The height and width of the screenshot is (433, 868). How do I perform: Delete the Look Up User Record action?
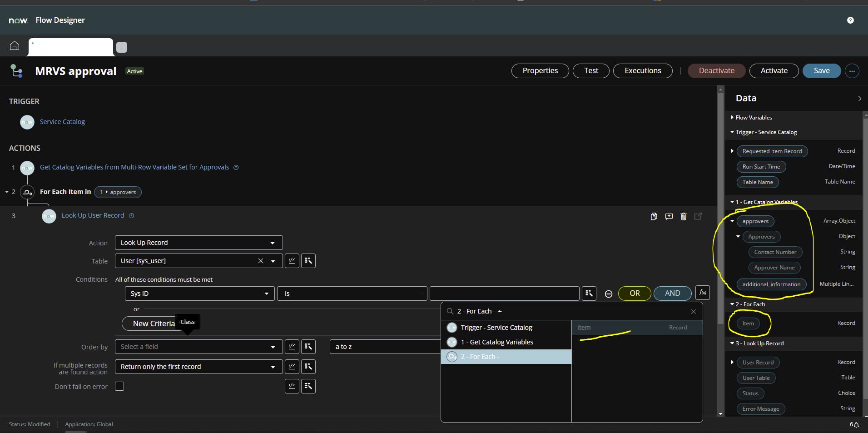pyautogui.click(x=684, y=216)
